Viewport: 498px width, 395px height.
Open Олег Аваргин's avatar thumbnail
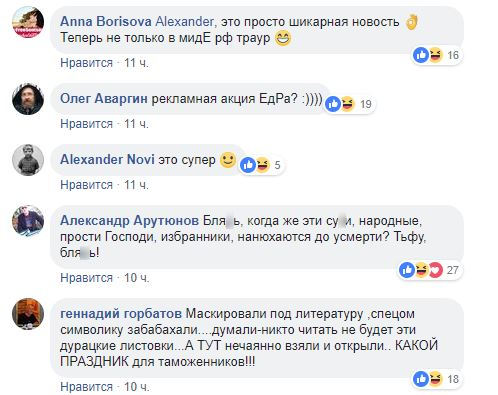[28, 99]
